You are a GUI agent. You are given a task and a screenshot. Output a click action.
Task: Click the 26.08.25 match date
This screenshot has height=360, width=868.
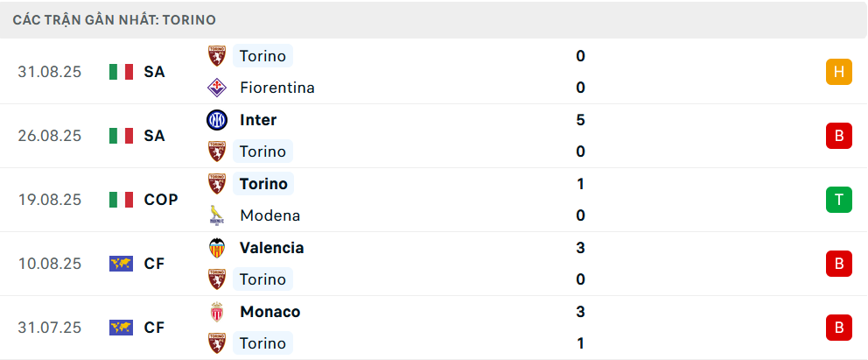50,136
